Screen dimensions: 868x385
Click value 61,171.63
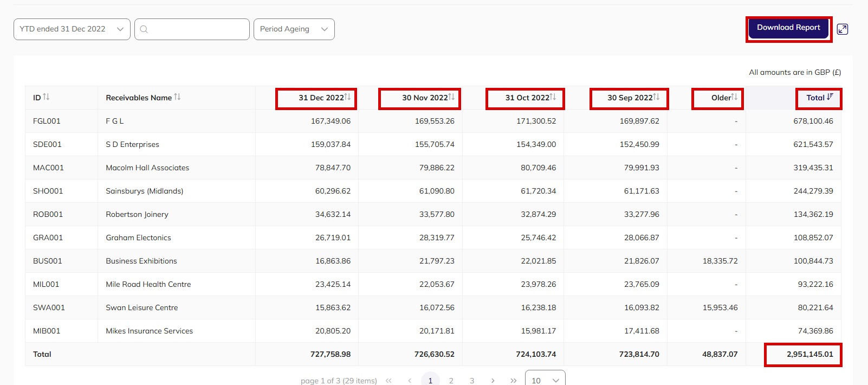click(642, 191)
